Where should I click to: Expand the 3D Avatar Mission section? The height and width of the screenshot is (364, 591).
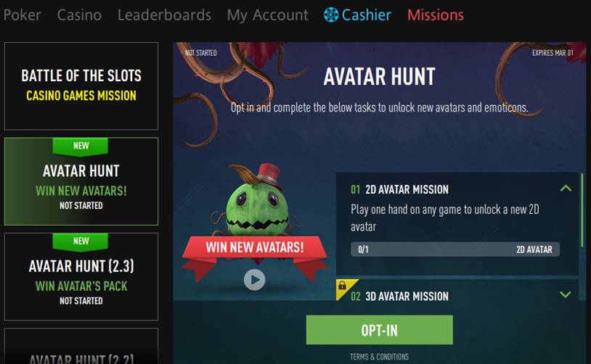566,294
